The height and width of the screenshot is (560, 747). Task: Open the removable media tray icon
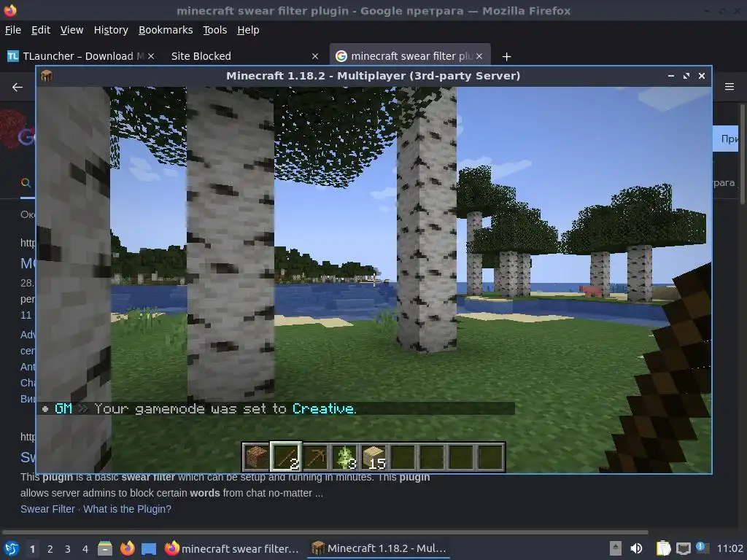coord(616,548)
